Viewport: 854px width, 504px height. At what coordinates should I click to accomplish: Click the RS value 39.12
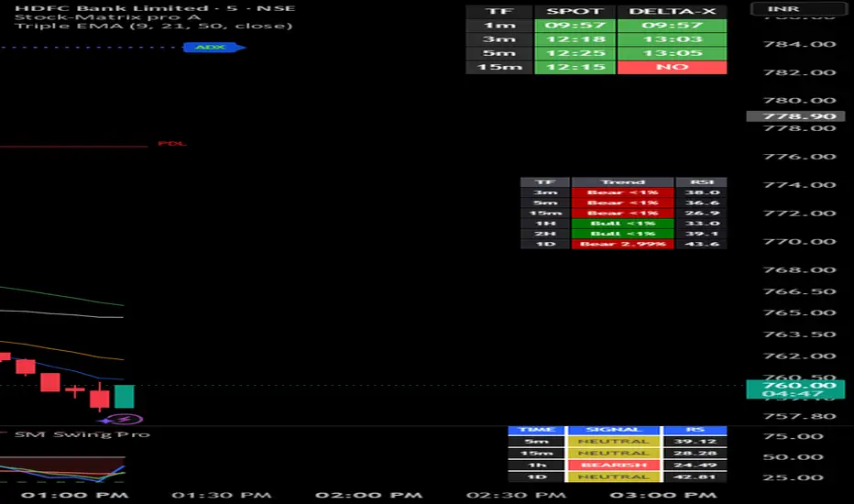pos(695,442)
